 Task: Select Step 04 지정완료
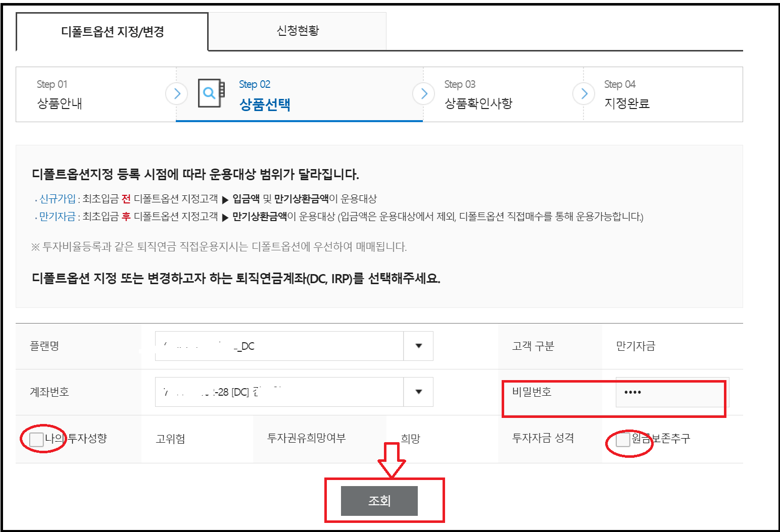tap(628, 94)
